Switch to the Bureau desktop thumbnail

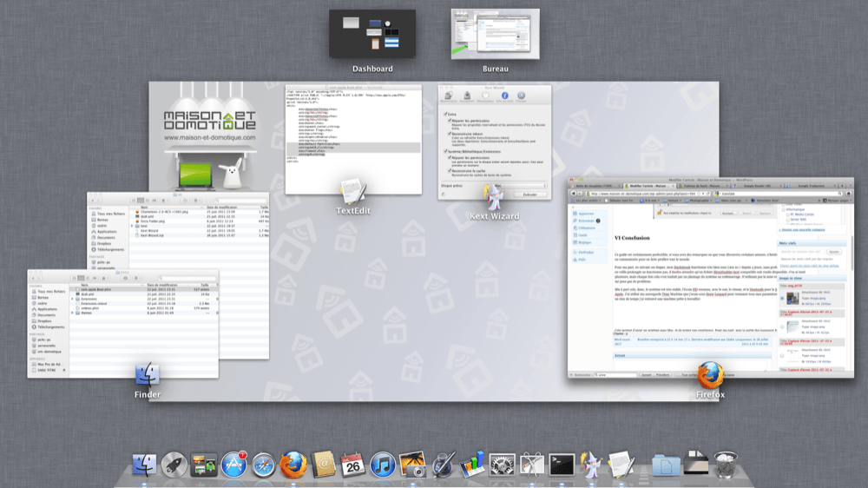495,34
